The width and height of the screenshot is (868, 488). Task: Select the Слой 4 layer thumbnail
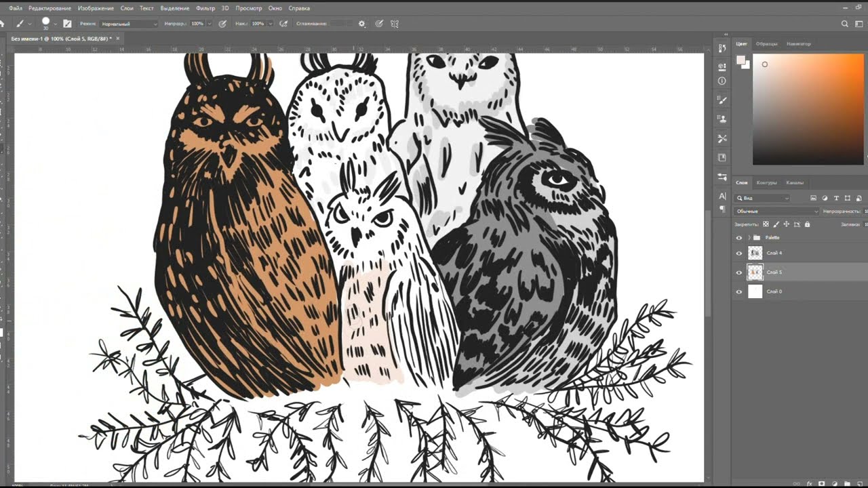tap(755, 253)
